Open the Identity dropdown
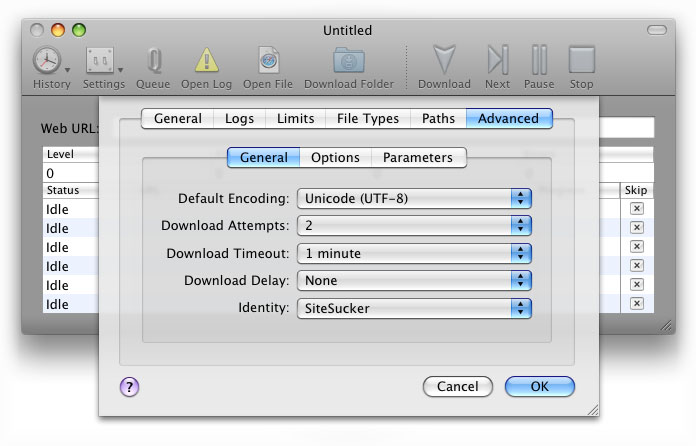This screenshot has height=446, width=696. click(x=414, y=309)
